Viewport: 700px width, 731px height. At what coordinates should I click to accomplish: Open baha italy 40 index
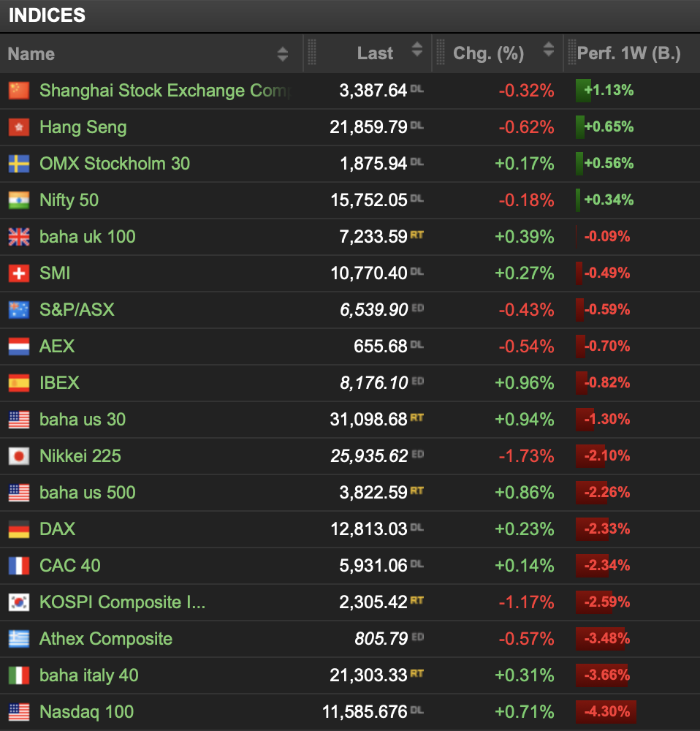[89, 675]
